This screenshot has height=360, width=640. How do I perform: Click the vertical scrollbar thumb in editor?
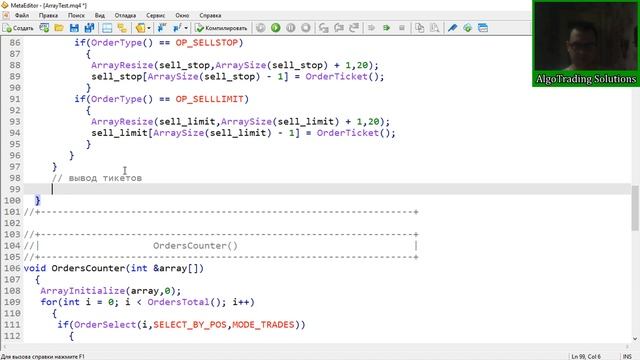[635, 208]
